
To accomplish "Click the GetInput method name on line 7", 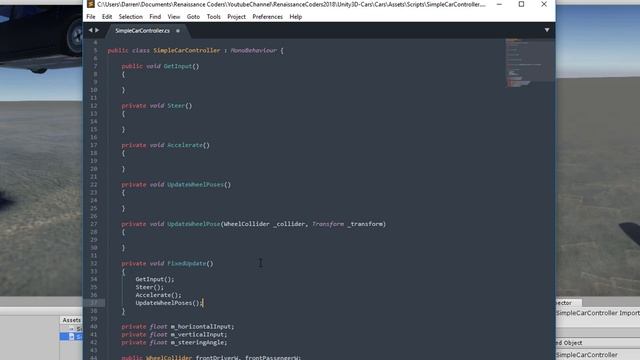I will [x=178, y=66].
